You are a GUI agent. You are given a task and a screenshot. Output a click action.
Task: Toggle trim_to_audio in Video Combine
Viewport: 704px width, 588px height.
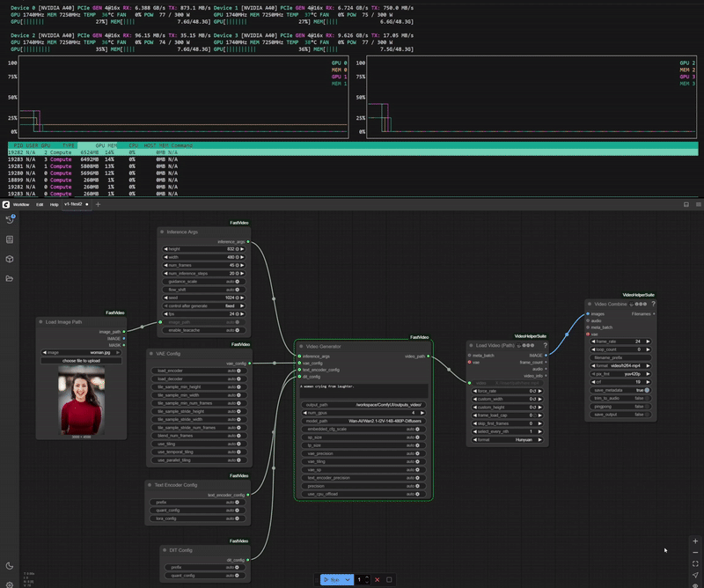click(620, 398)
